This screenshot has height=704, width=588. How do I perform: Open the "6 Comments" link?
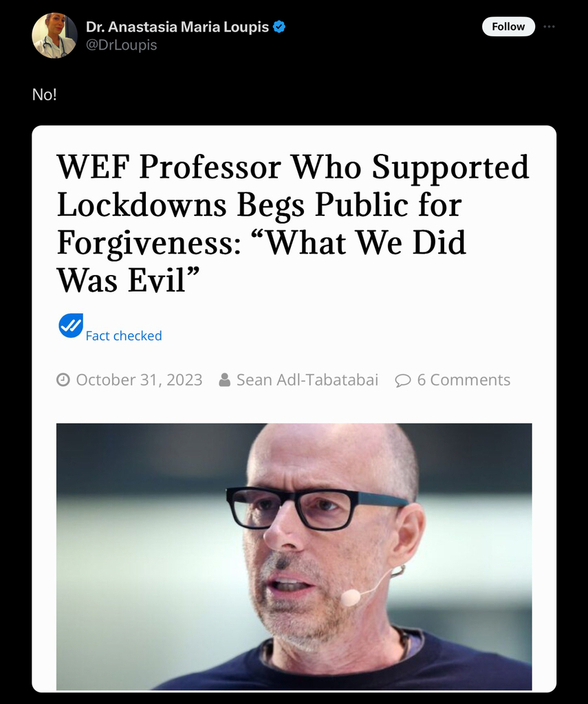point(464,379)
